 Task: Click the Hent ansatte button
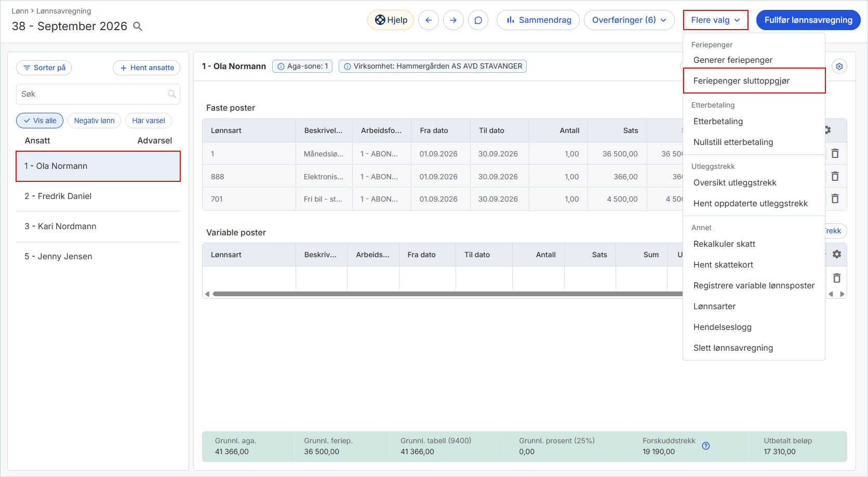coord(146,68)
